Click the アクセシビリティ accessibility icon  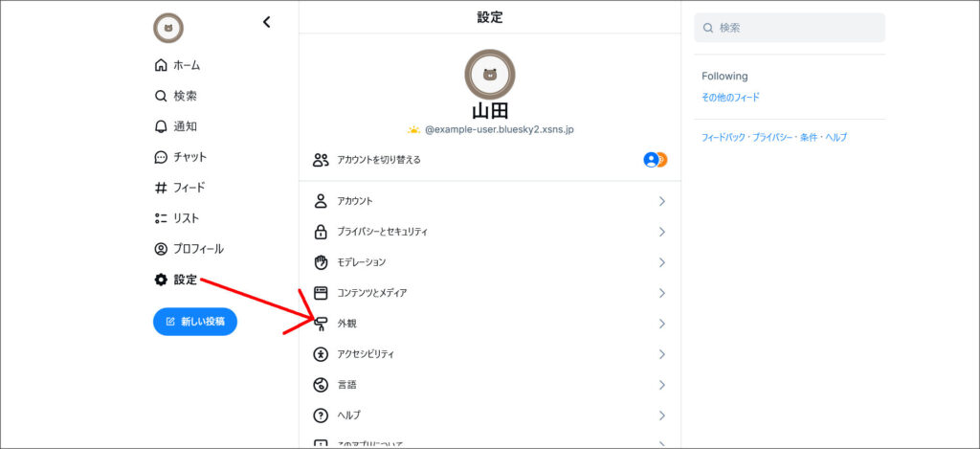click(x=321, y=354)
